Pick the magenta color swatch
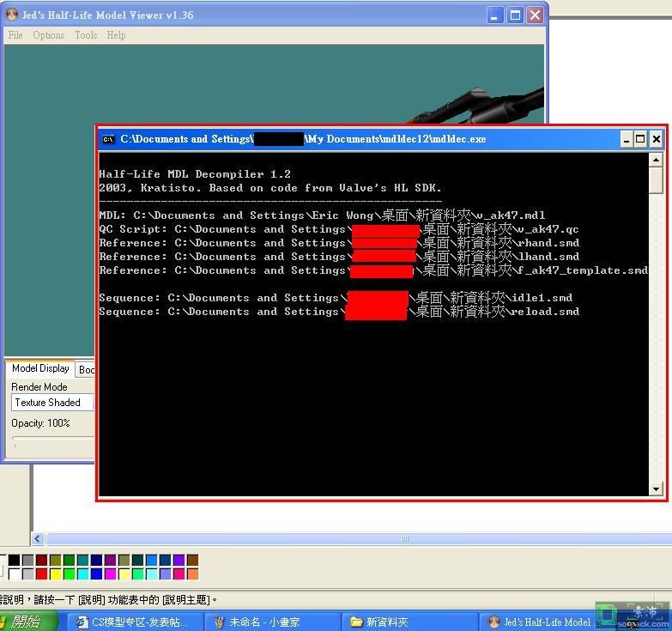 pyautogui.click(x=110, y=573)
